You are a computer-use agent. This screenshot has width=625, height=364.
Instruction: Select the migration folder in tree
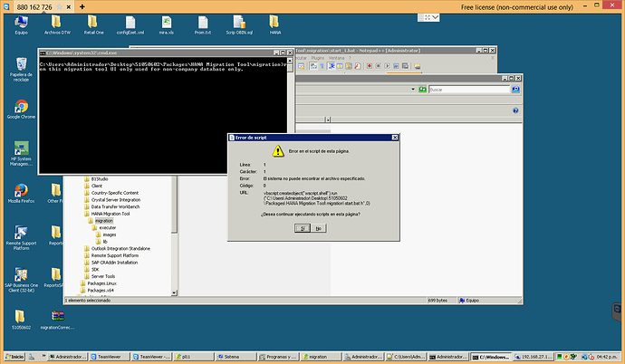pos(103,221)
